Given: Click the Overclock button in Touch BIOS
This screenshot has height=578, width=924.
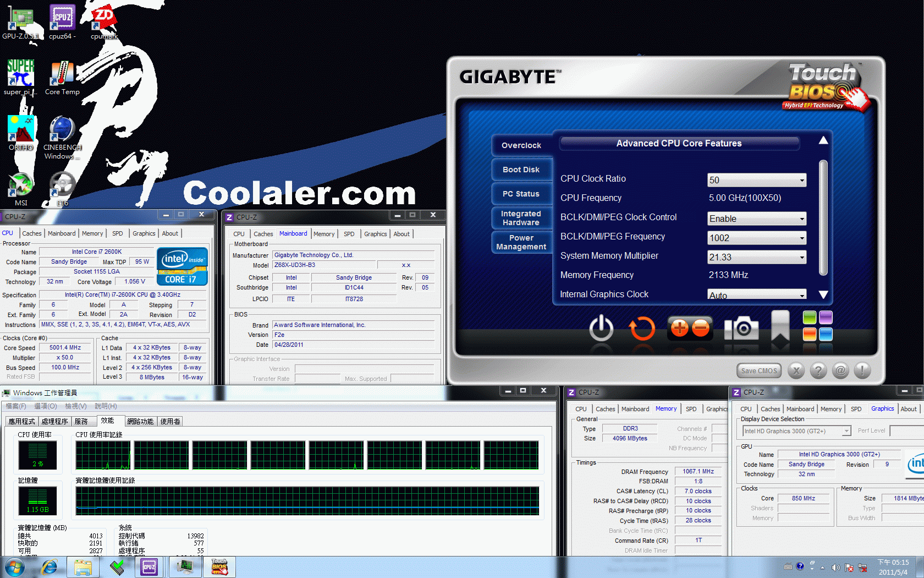Looking at the screenshot, I should coord(521,145).
